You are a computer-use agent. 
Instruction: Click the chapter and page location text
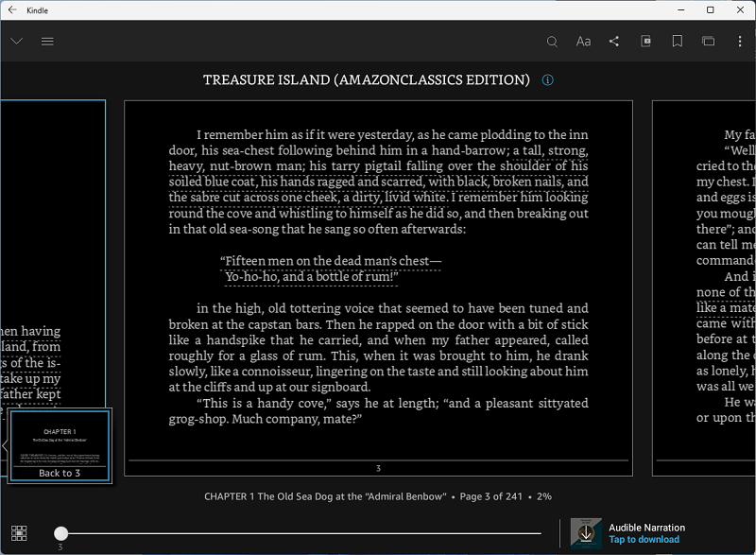(377, 496)
